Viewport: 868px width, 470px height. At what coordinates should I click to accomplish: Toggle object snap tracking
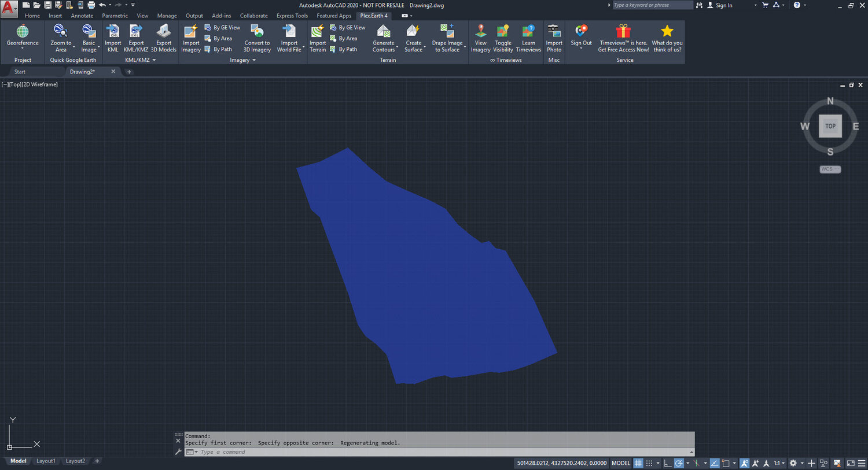[x=715, y=463]
